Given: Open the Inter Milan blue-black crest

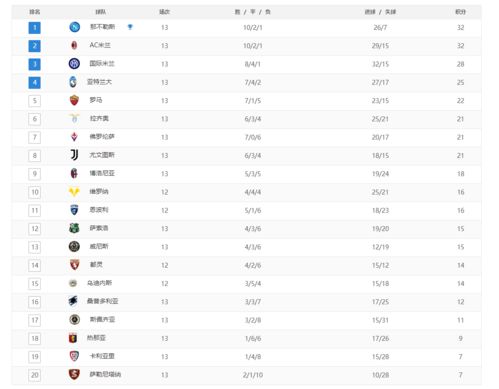Looking at the screenshot, I should pyautogui.click(x=74, y=64).
